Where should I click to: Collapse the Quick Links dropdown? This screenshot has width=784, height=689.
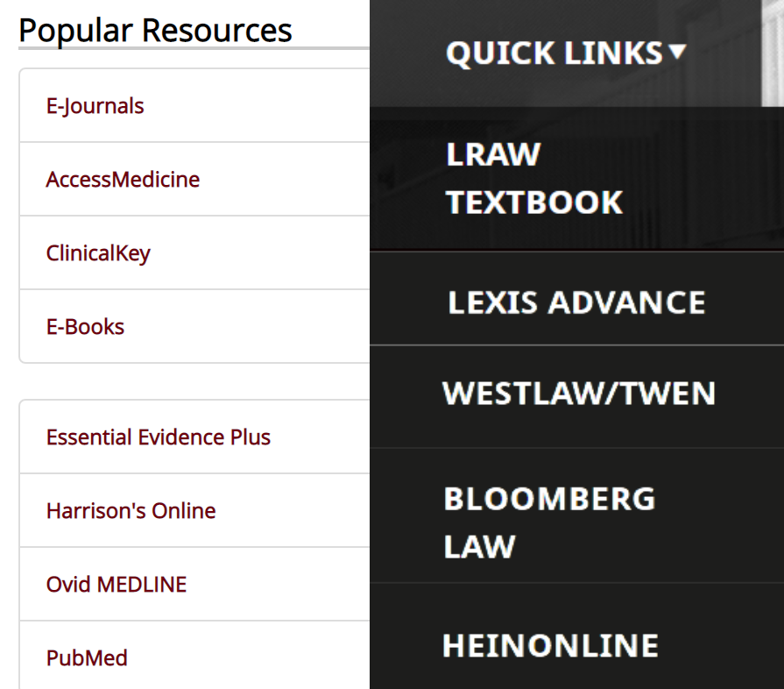pyautogui.click(x=566, y=53)
